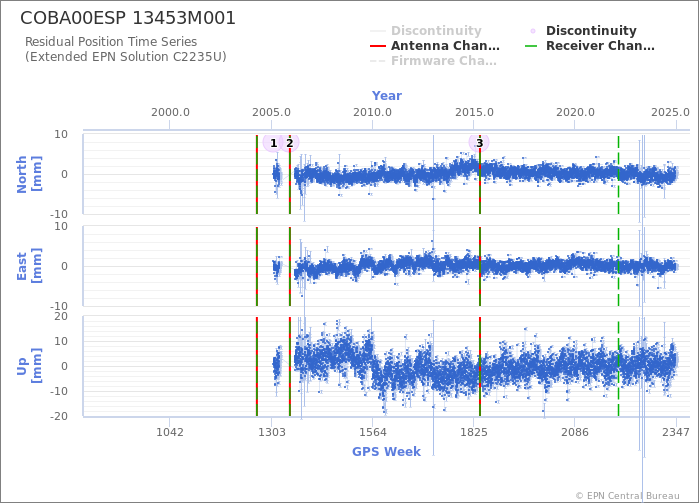Click the Extended EPN Solution C2235U text
Screen dimensions: 700x504
pyautogui.click(x=125, y=57)
